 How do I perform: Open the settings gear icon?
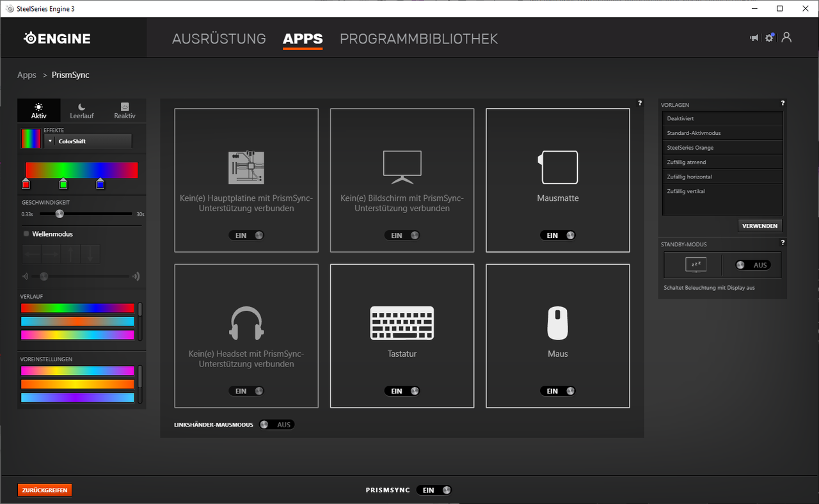770,38
